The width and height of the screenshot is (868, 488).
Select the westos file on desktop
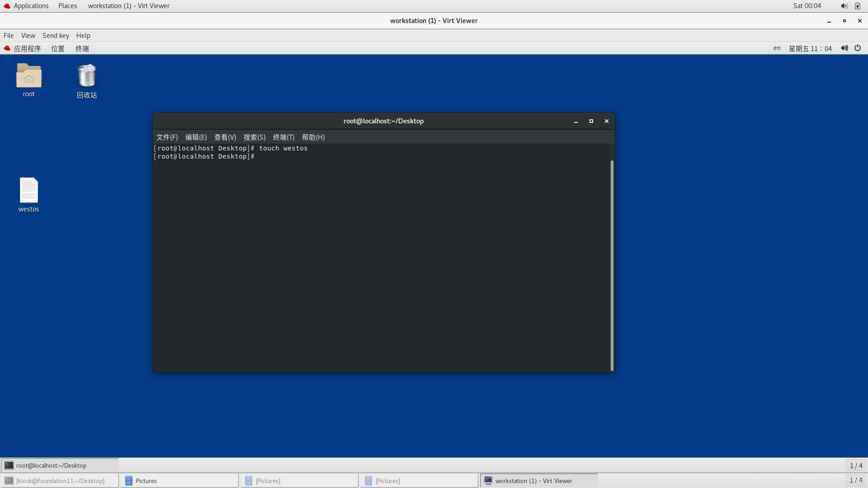(28, 191)
